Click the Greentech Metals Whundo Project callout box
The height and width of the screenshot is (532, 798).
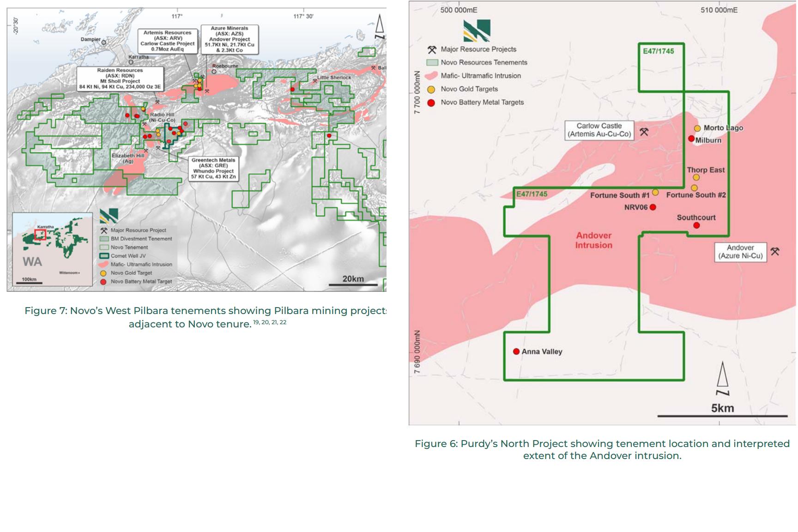click(x=213, y=169)
